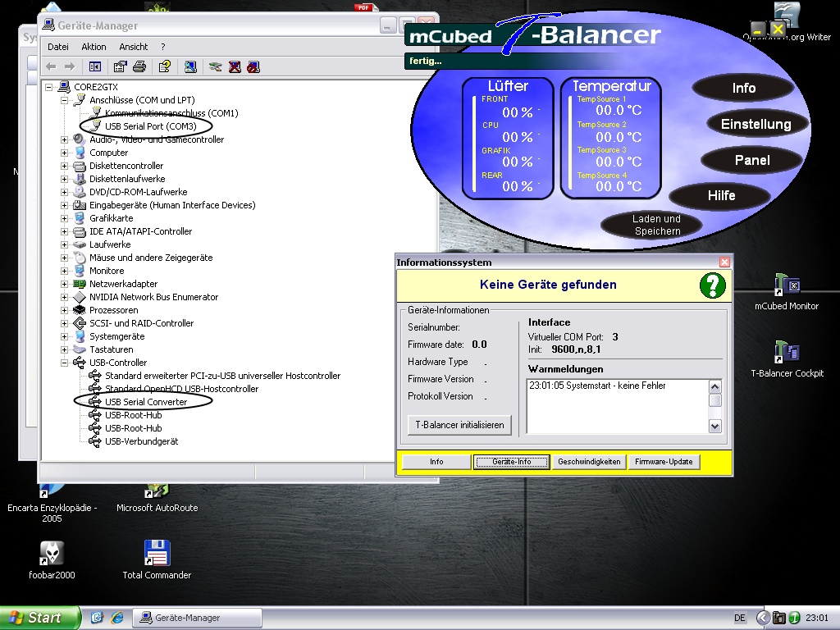Click the update driver toolbar icon

pos(216,66)
